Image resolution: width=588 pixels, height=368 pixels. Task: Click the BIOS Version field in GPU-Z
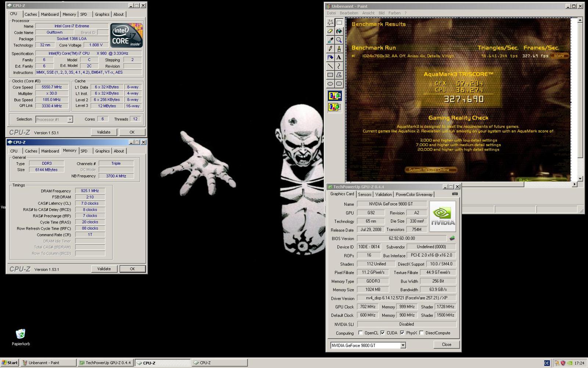[402, 238]
